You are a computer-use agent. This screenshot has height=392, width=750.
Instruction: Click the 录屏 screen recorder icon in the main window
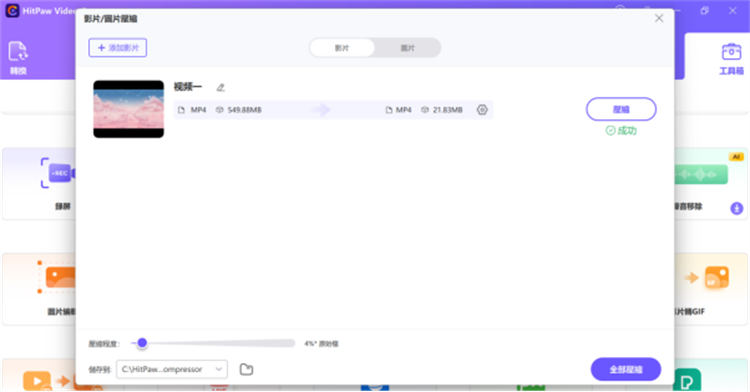pos(58,173)
